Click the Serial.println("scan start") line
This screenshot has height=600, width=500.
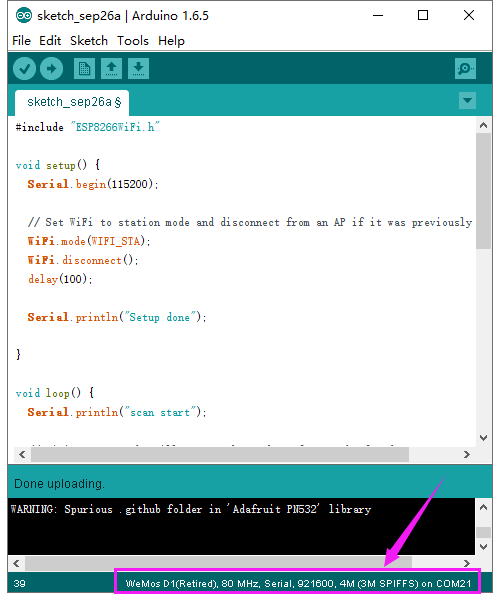117,412
